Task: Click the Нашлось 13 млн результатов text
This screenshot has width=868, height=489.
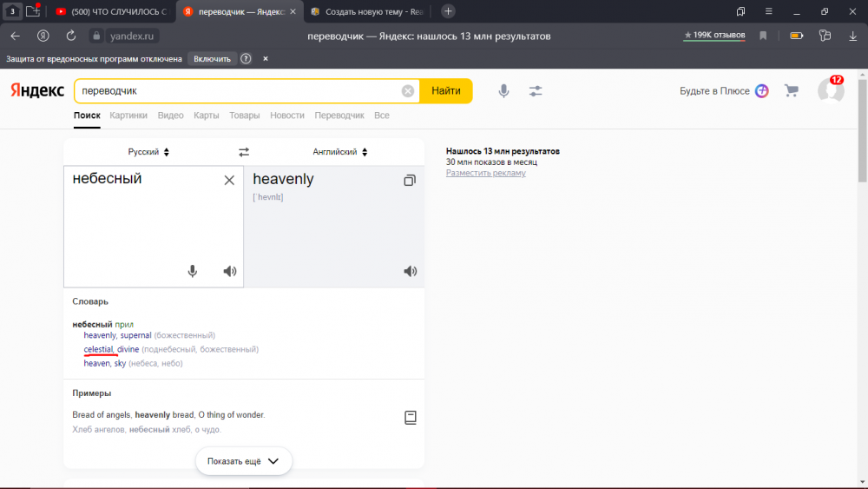Action: (503, 151)
